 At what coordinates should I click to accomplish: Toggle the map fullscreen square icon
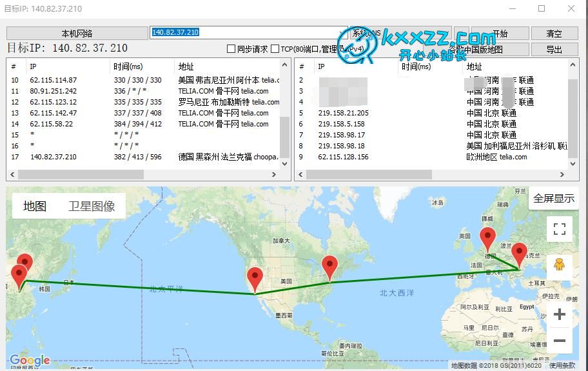coord(559,229)
